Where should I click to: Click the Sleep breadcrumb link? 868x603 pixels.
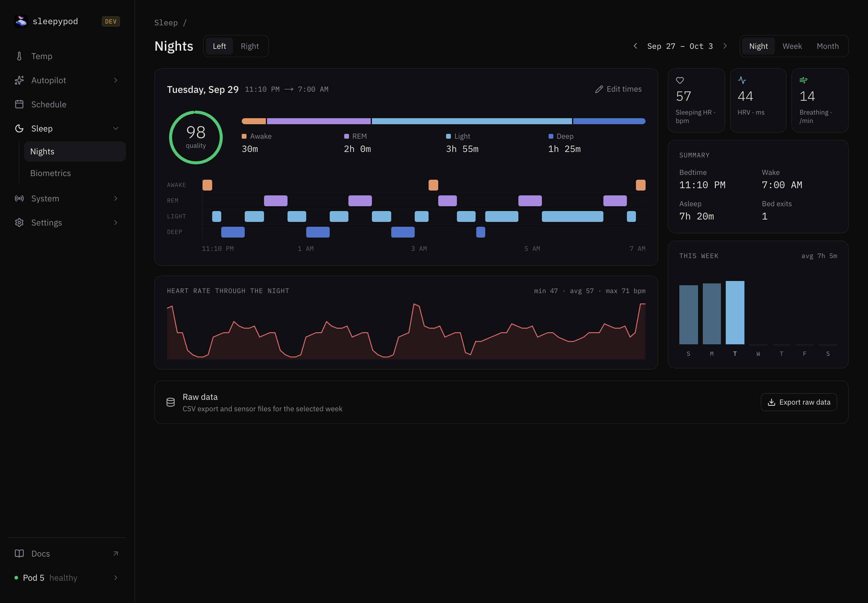tap(166, 23)
